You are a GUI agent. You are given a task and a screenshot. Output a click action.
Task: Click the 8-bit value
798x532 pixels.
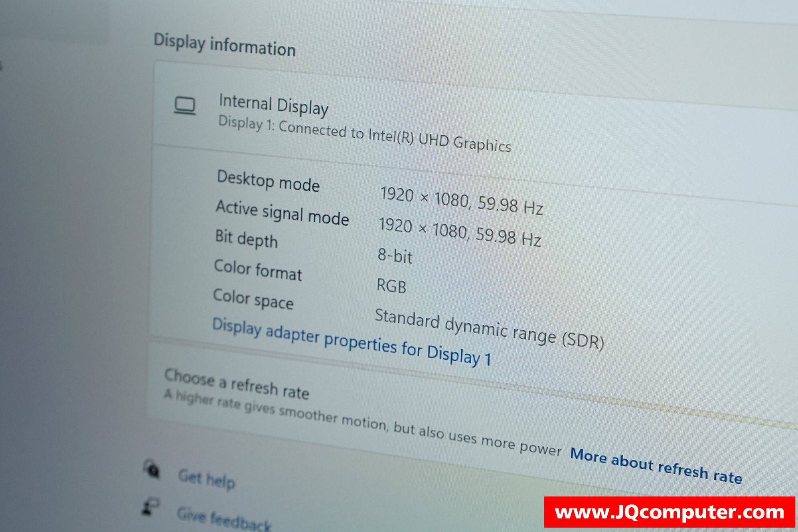pos(395,255)
